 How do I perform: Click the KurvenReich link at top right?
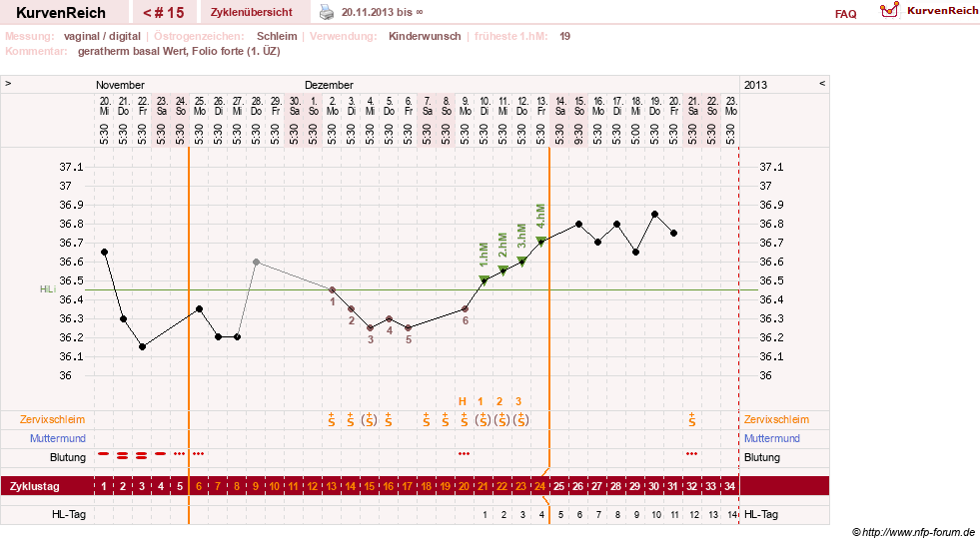942,11
